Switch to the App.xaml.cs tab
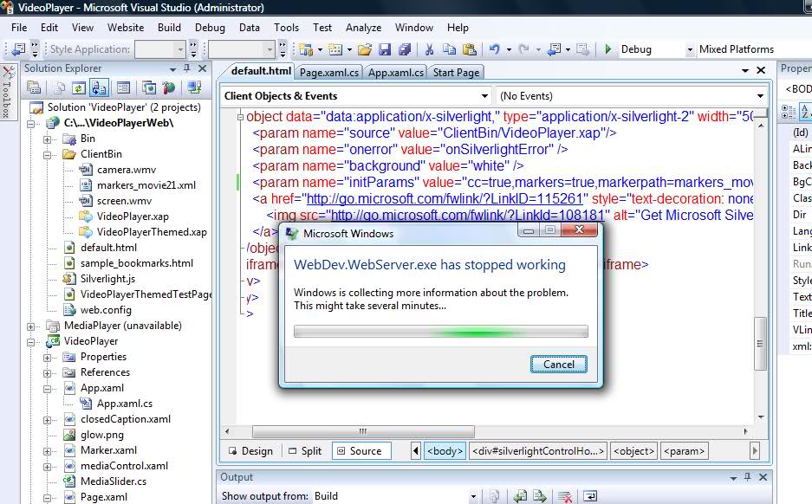The image size is (812, 504). (x=396, y=73)
